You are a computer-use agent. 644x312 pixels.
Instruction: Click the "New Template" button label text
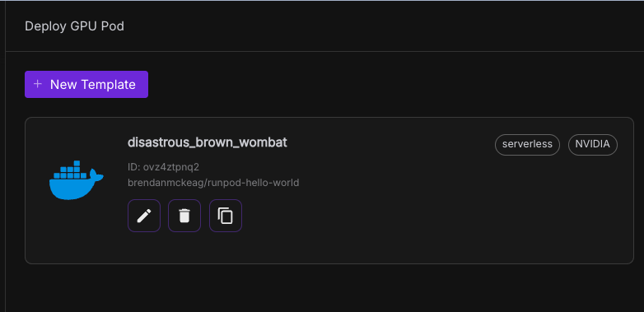(x=93, y=85)
